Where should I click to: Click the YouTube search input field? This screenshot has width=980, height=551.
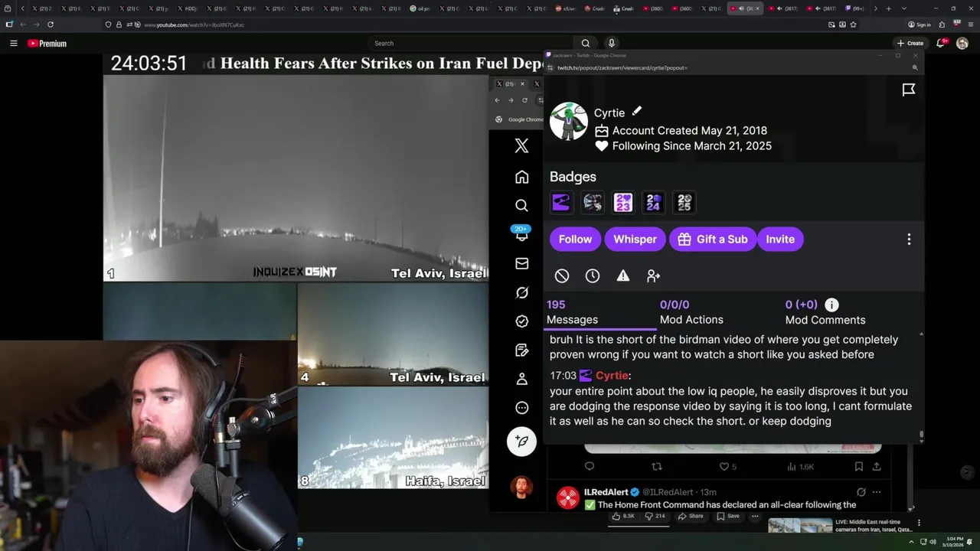point(470,44)
